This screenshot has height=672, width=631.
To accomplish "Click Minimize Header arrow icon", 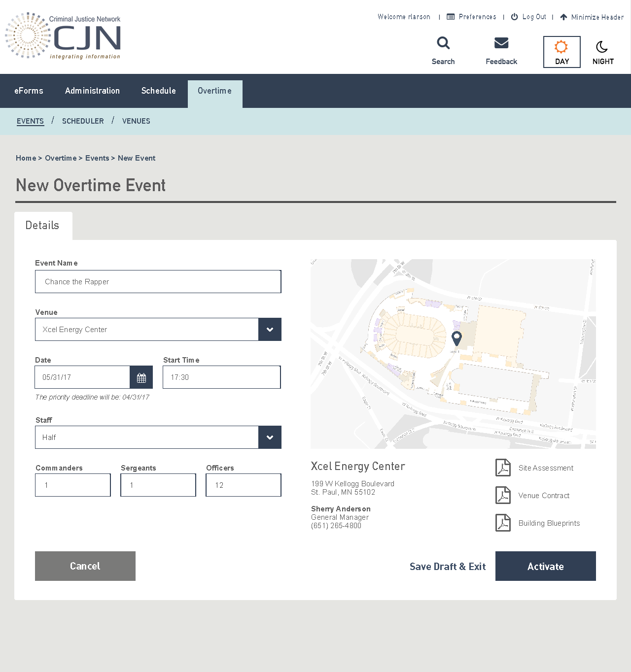I will (x=563, y=17).
